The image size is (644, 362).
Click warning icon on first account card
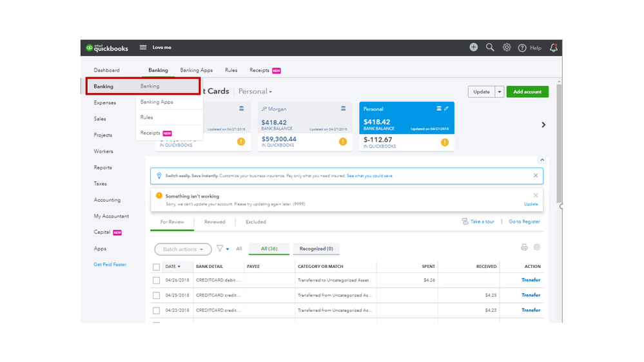pos(241,142)
